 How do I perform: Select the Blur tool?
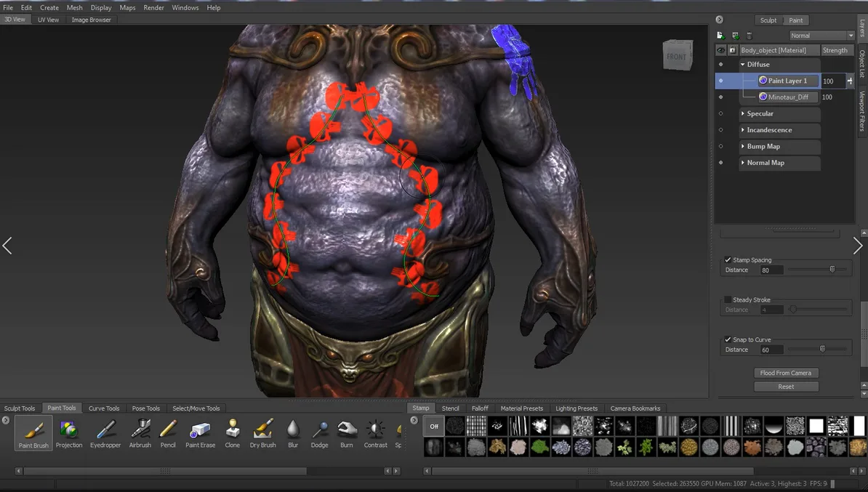pos(293,433)
